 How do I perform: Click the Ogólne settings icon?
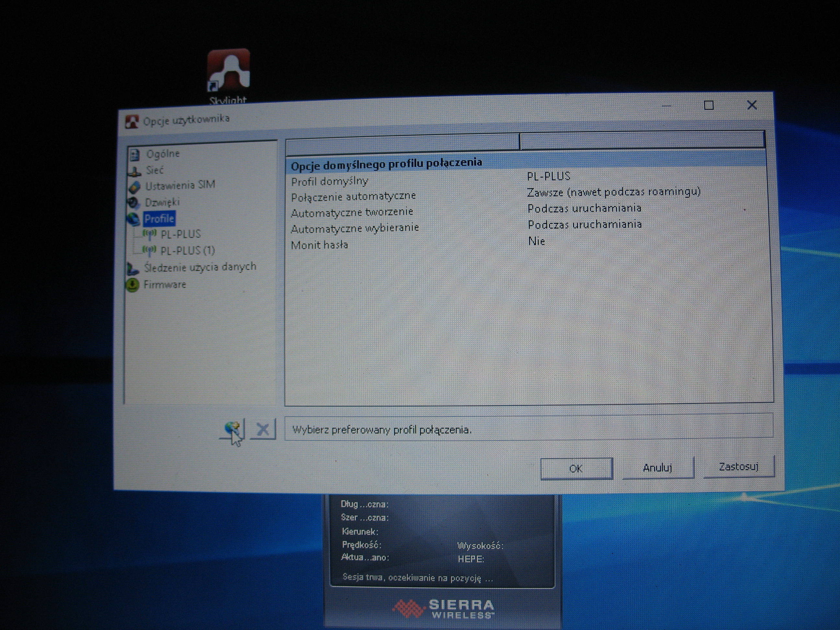(134, 155)
